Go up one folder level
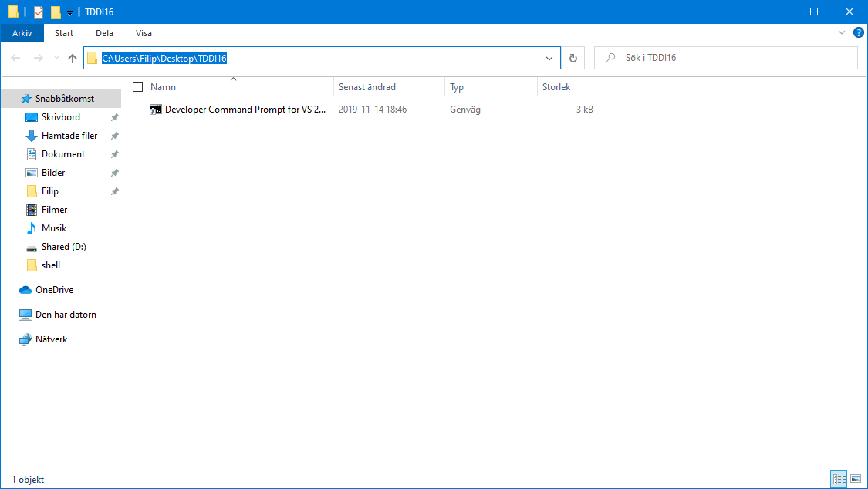 [73, 58]
